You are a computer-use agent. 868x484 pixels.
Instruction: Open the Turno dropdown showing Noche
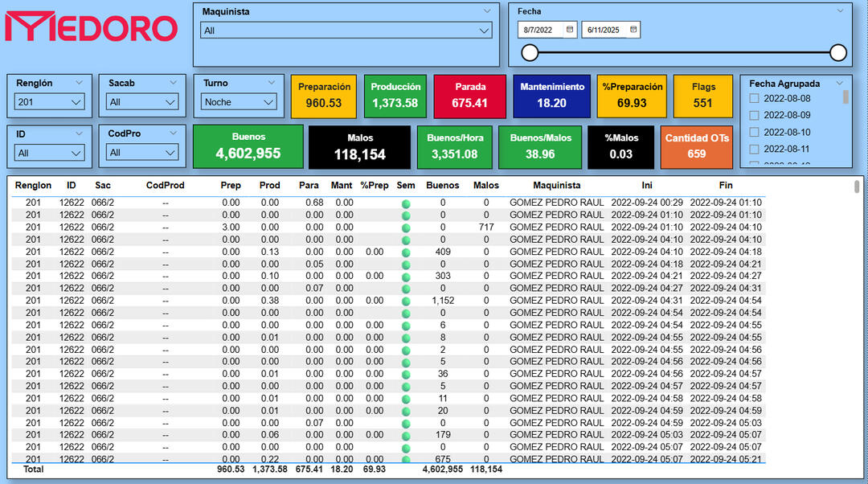238,102
